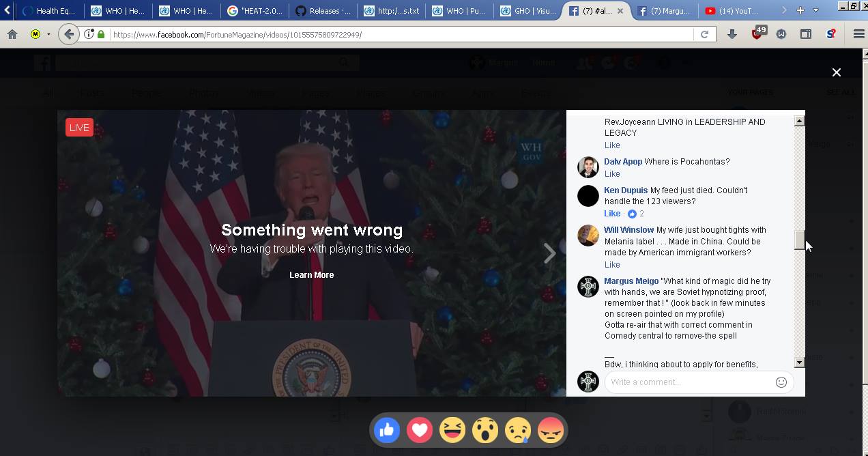Open Will Winslow's profile name

(628, 230)
